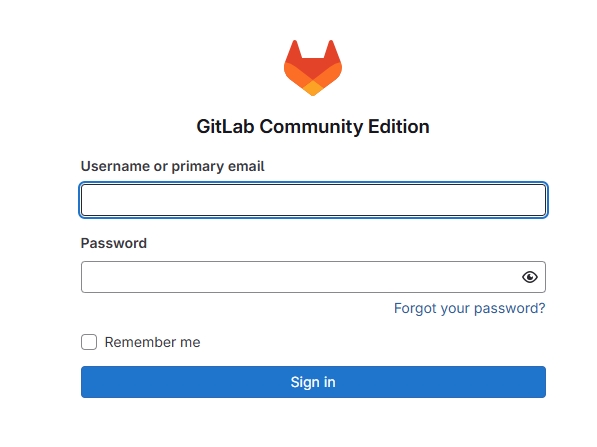Image resolution: width=597 pixels, height=447 pixels.
Task: Click the Password field label
Action: [113, 243]
